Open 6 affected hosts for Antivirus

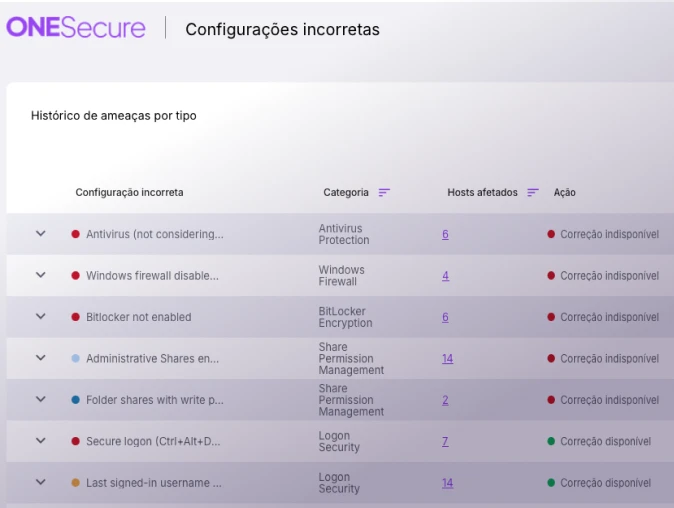tap(445, 234)
